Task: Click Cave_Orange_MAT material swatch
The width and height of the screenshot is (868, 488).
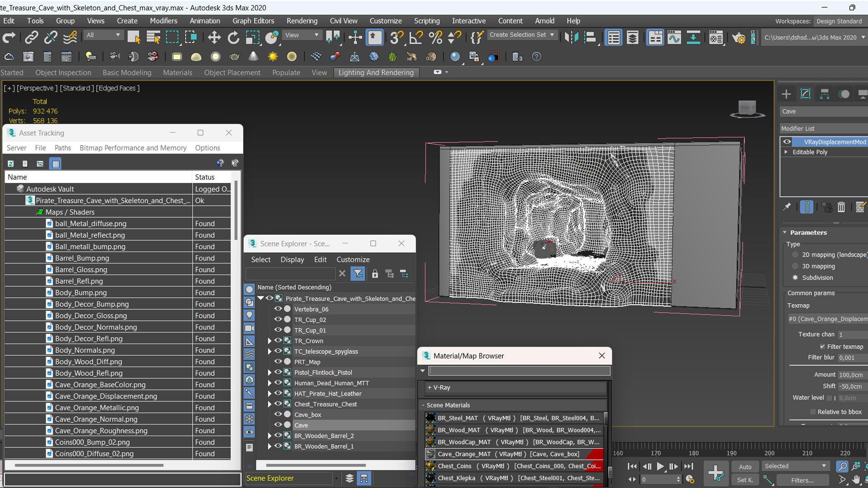Action: click(430, 454)
